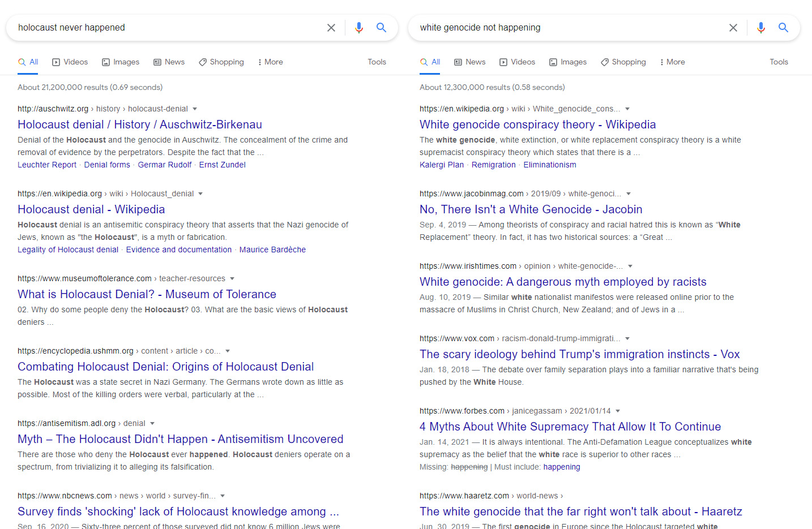Click magnifier search icon in right search bar

(x=784, y=28)
